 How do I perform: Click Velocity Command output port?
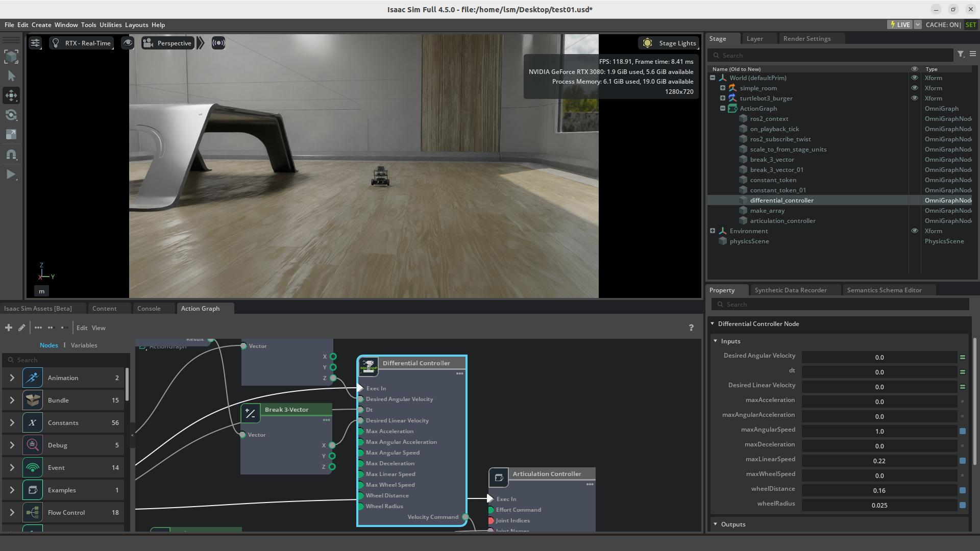click(465, 517)
